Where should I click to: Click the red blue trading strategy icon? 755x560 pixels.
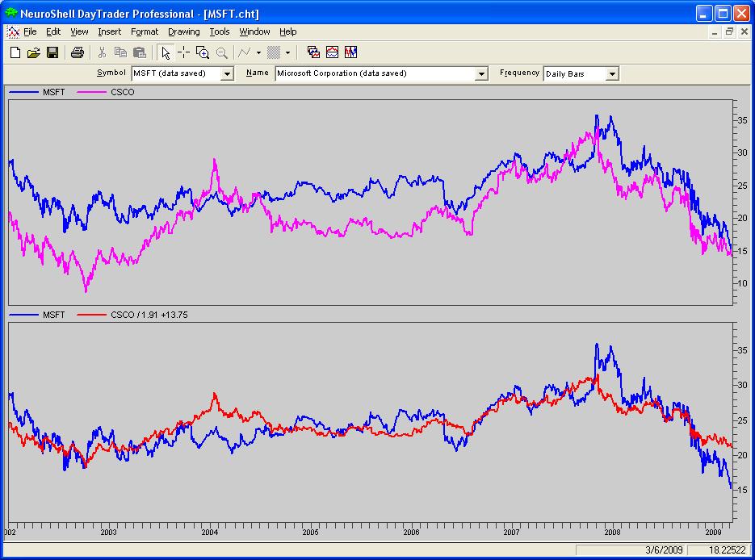tap(351, 52)
